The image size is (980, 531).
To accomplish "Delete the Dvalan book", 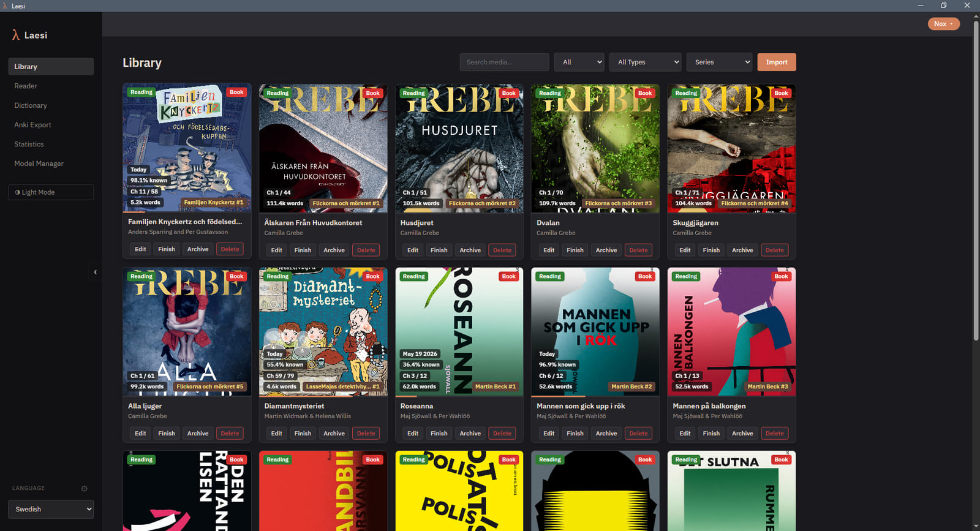I will pos(638,250).
